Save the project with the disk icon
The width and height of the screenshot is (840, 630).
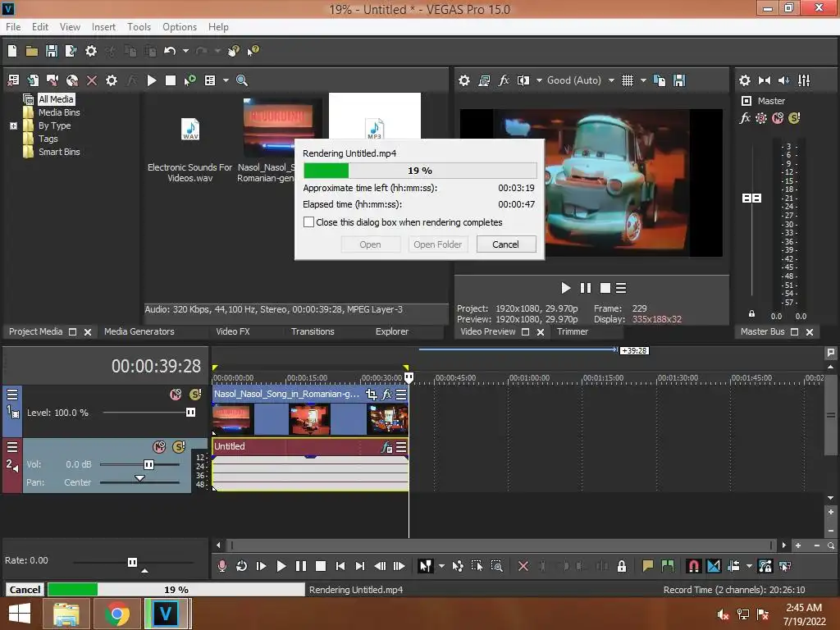52,51
